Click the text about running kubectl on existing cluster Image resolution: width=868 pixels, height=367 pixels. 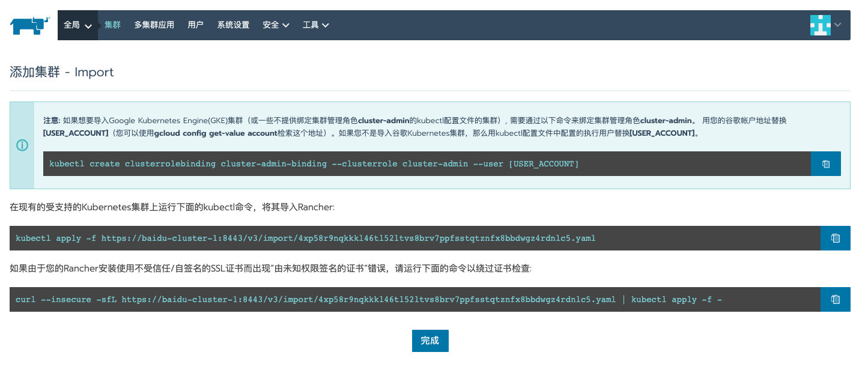click(172, 207)
